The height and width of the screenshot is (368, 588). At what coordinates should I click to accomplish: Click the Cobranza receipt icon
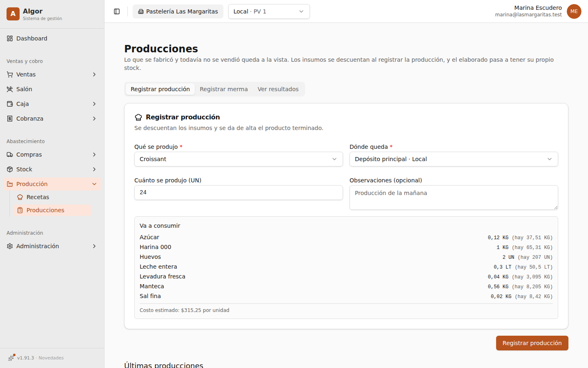pyautogui.click(x=10, y=119)
